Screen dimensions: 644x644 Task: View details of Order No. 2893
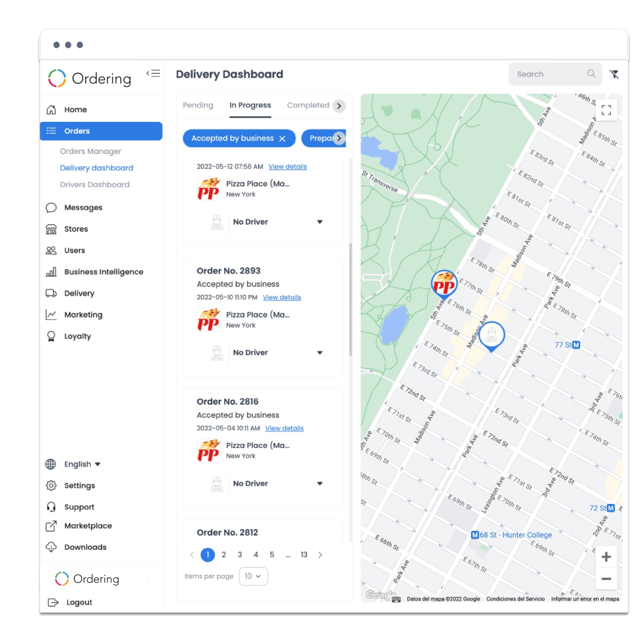coord(282,297)
